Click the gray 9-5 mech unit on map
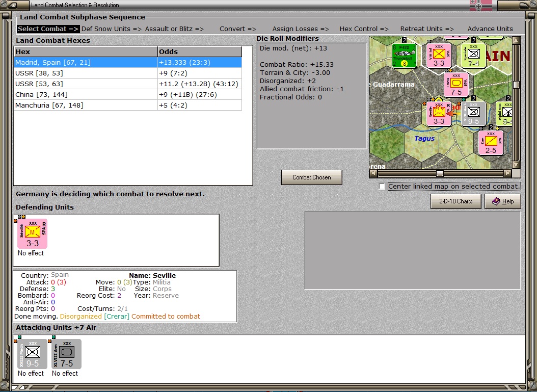Viewport: 537px width, 392px height. click(473, 114)
